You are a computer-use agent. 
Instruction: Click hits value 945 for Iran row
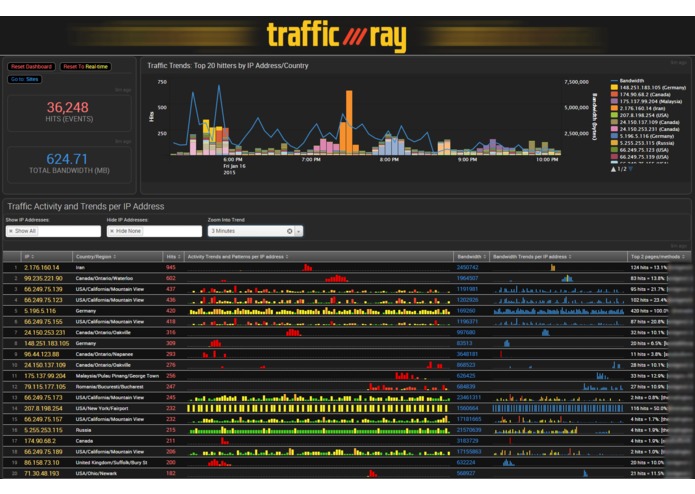pyautogui.click(x=171, y=268)
